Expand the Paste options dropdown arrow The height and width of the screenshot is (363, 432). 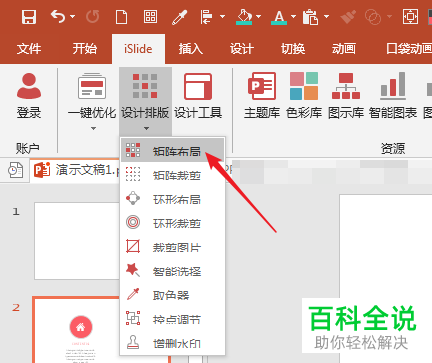click(x=327, y=16)
